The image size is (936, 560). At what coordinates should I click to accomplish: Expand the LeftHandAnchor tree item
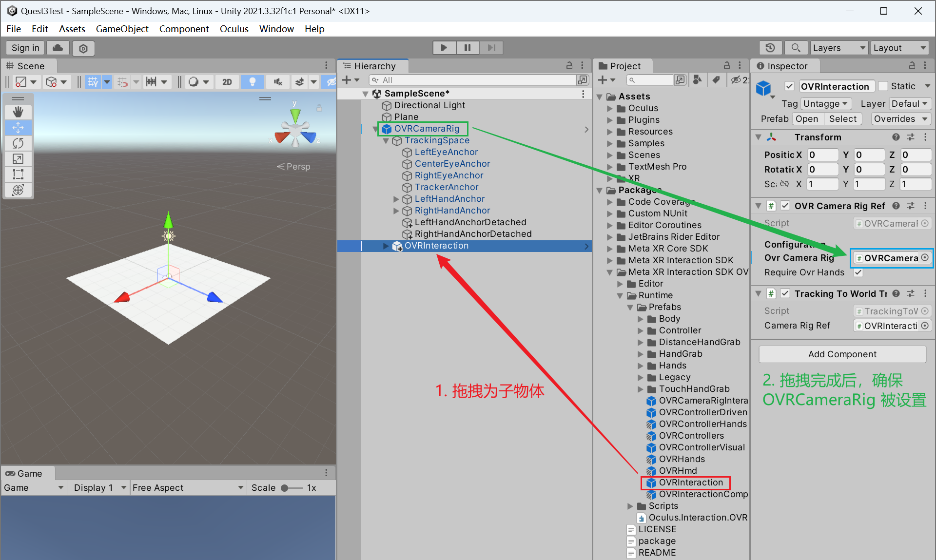point(396,199)
